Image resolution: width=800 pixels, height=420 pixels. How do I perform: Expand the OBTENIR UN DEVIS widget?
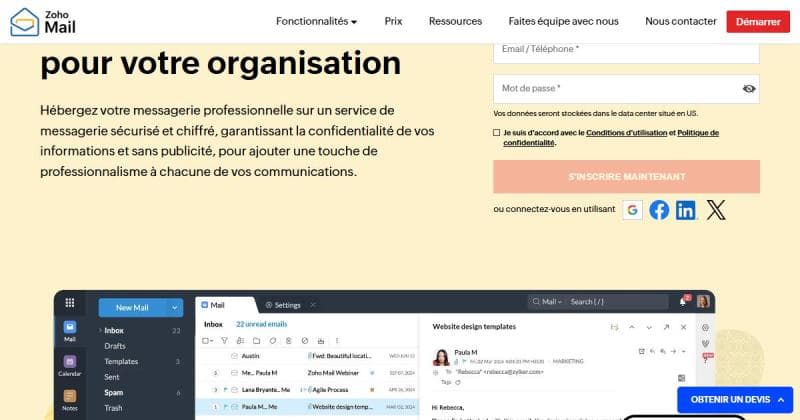(735, 400)
